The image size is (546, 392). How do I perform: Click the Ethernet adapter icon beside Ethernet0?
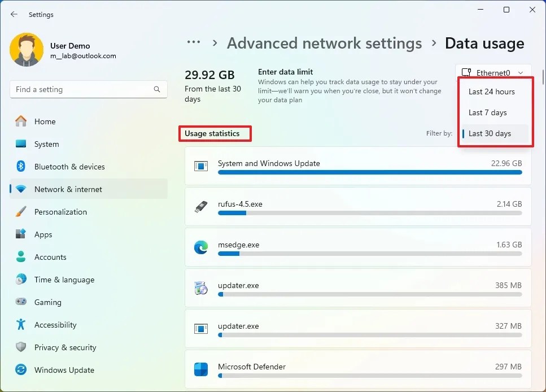tap(466, 72)
